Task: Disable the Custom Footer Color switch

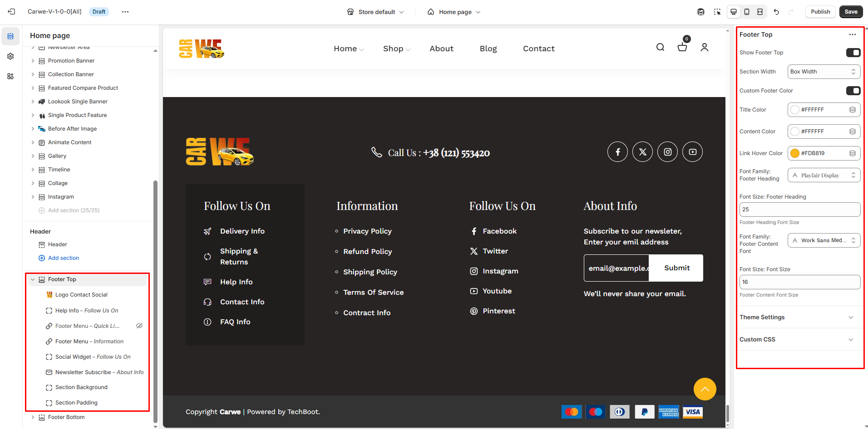Action: (x=853, y=91)
